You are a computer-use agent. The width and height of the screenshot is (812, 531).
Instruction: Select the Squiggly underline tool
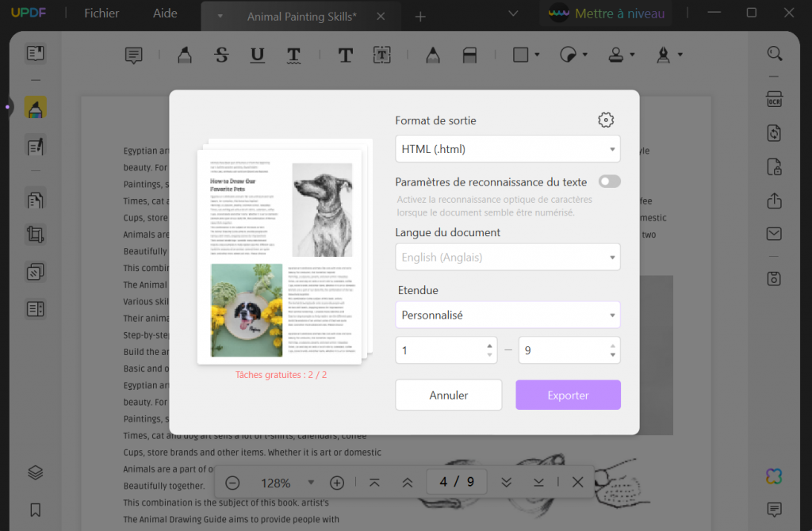[293, 55]
